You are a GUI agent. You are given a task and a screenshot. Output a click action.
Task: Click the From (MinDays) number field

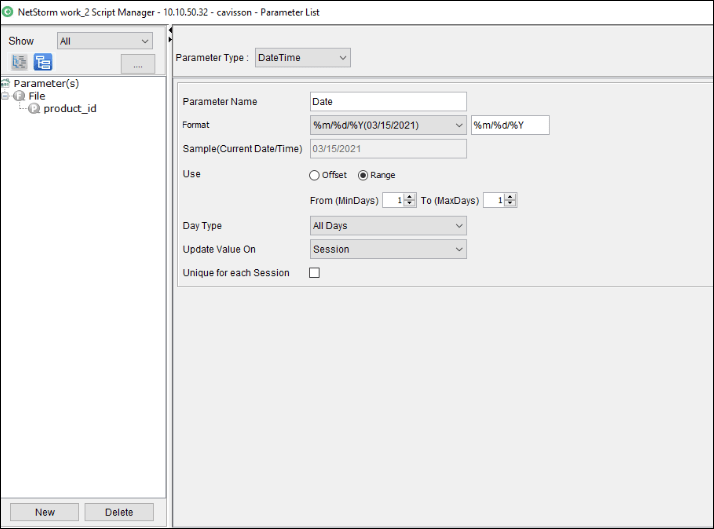click(x=393, y=200)
